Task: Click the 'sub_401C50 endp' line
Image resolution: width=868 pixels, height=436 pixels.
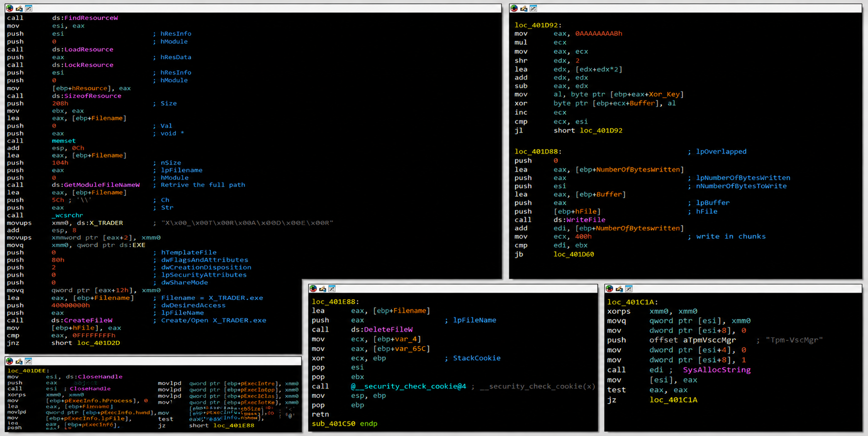Action: [x=344, y=424]
